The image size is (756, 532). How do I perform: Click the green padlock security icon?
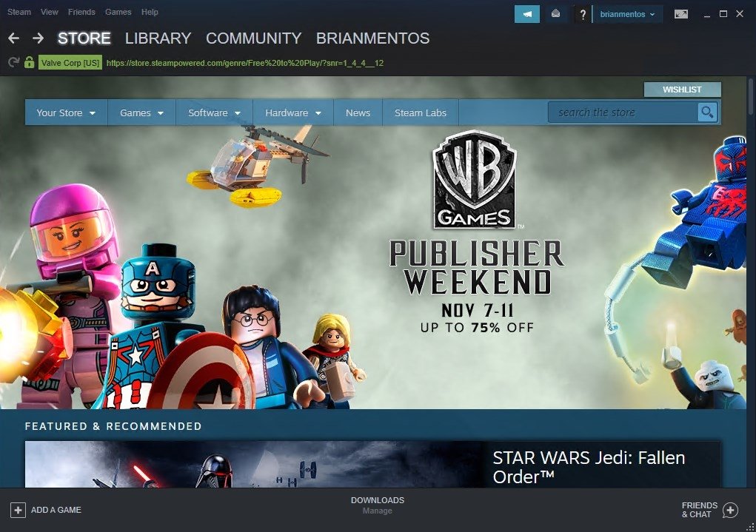click(30, 62)
